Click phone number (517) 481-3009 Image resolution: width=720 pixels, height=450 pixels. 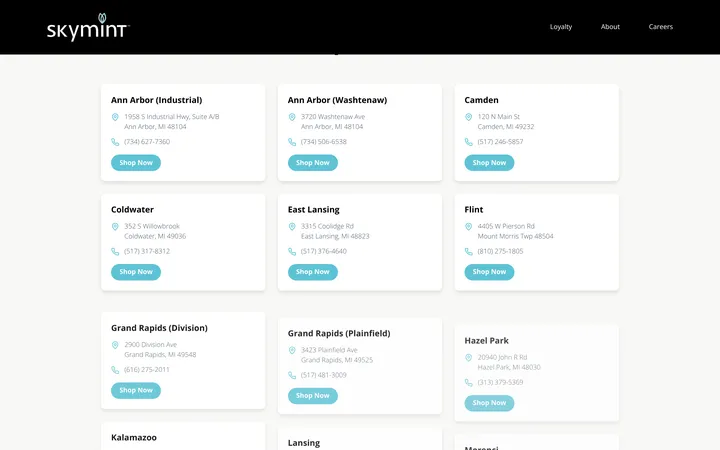(x=324, y=376)
